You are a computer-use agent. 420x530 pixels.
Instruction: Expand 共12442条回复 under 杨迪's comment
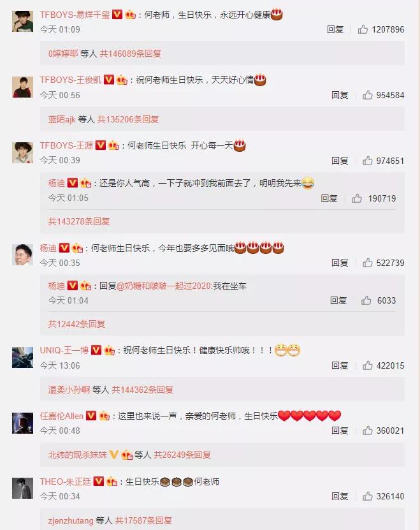tap(76, 324)
